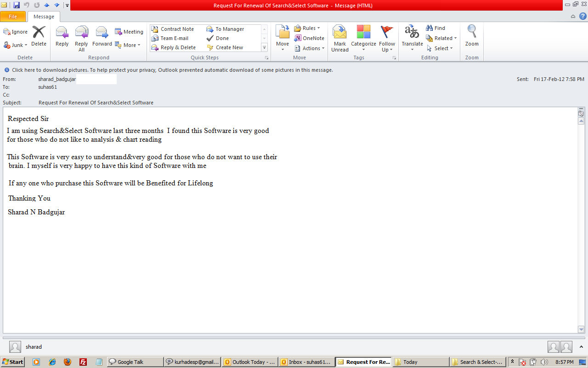Open the Search & Select folder from the taskbar
Viewport: 588px width, 368px height.
coord(478,362)
